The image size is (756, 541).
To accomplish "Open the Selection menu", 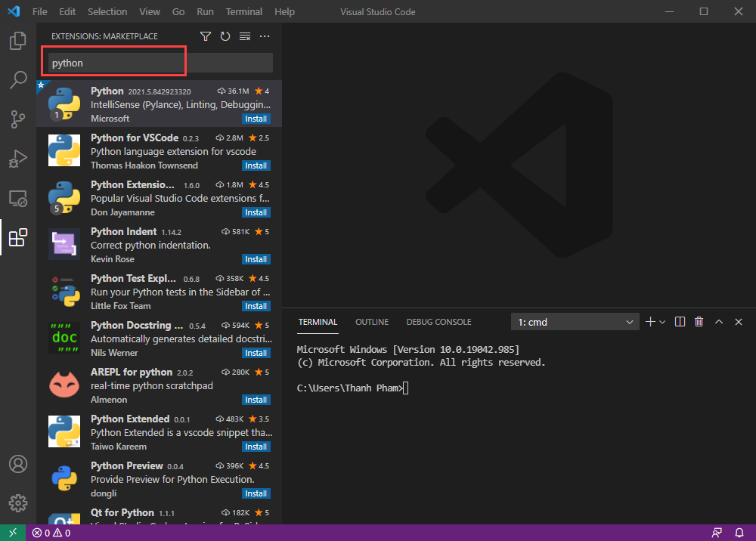I will click(107, 11).
